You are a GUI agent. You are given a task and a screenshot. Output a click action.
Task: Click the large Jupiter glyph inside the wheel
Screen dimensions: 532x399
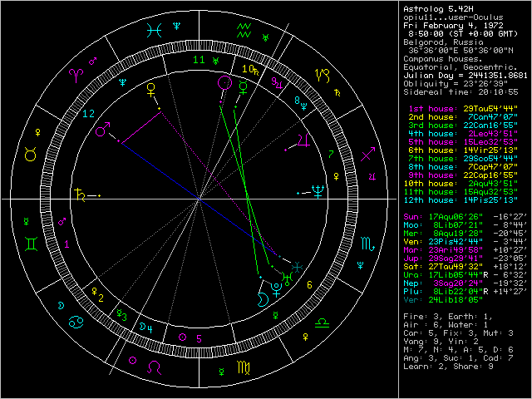[x=303, y=140]
